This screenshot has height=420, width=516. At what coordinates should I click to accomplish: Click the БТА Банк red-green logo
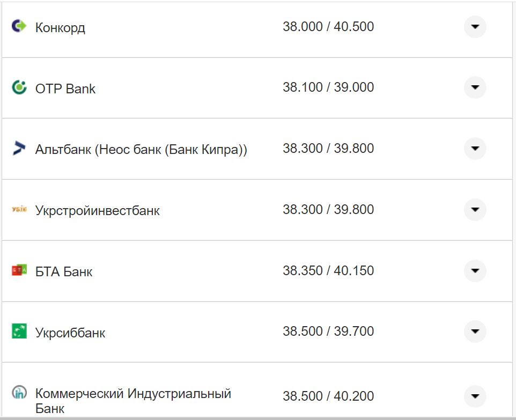click(x=19, y=271)
